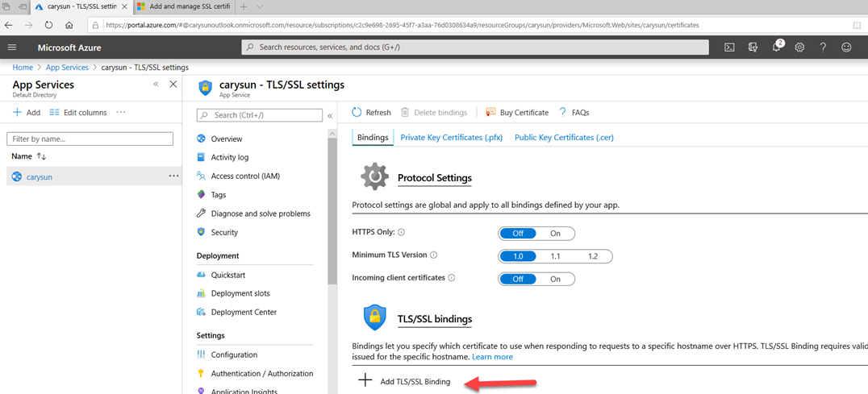
Task: Collapse the resource menu with the double chevron
Action: (330, 115)
